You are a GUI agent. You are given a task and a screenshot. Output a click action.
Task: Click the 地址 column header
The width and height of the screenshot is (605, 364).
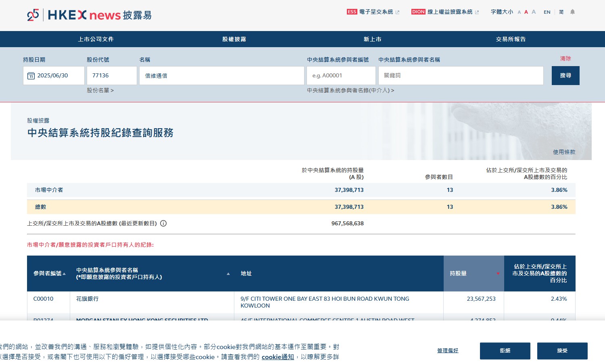coord(339,273)
